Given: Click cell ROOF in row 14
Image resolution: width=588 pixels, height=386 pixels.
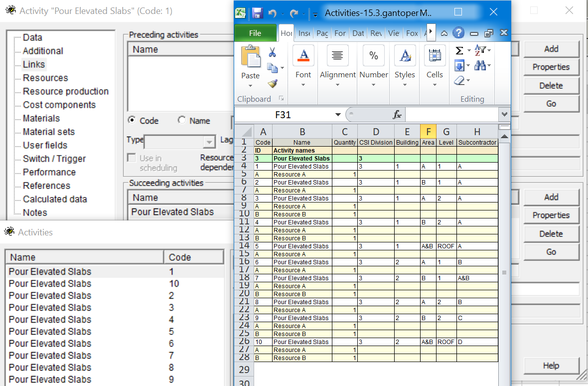Looking at the screenshot, I should [446, 246].
